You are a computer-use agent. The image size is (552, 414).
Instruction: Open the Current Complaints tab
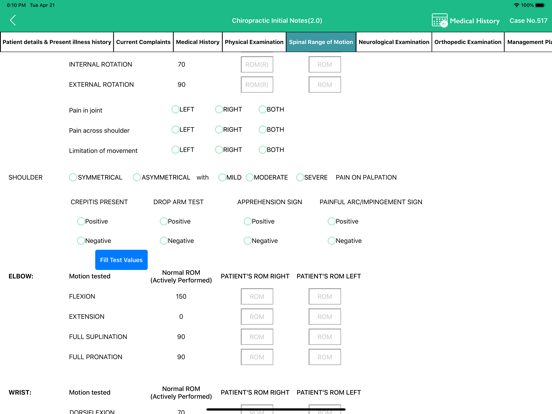[x=143, y=42]
